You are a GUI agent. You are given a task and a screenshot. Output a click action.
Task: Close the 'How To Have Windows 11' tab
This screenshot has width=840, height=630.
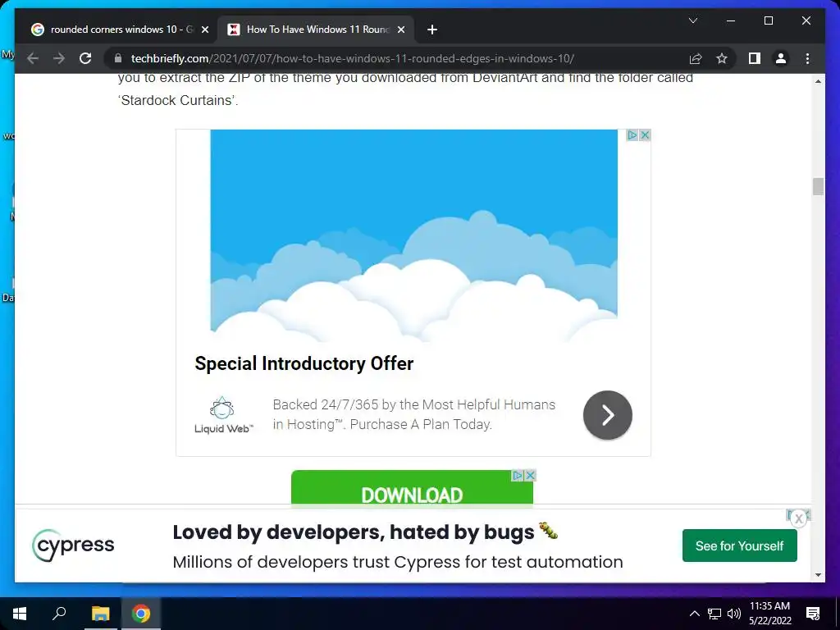[x=400, y=30]
